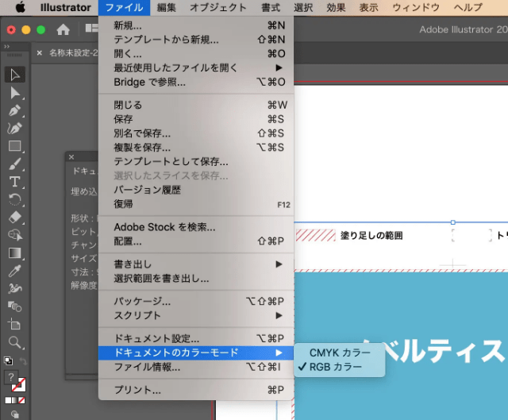The image size is (508, 420).
Task: Open the 選択 menu
Action: pyautogui.click(x=303, y=7)
